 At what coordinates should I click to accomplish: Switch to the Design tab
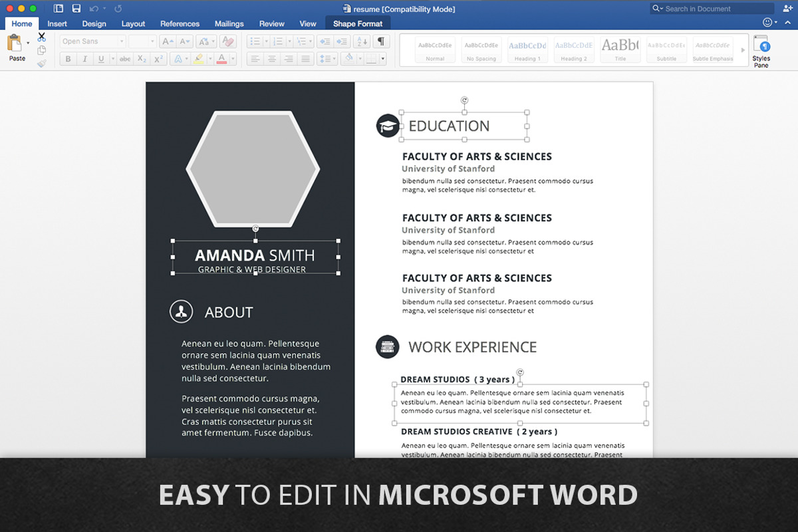[x=94, y=23]
